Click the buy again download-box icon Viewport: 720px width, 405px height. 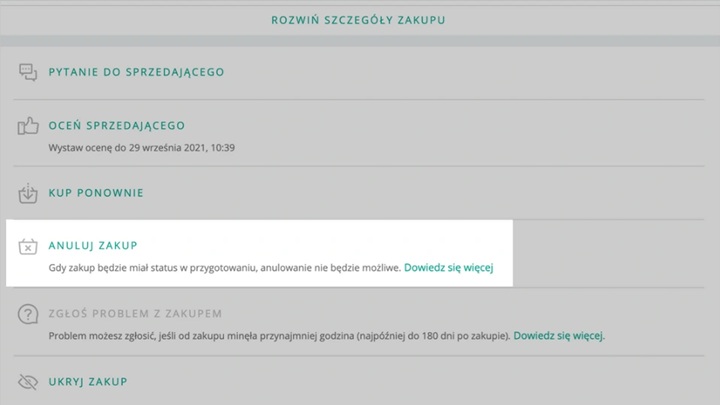click(x=28, y=192)
